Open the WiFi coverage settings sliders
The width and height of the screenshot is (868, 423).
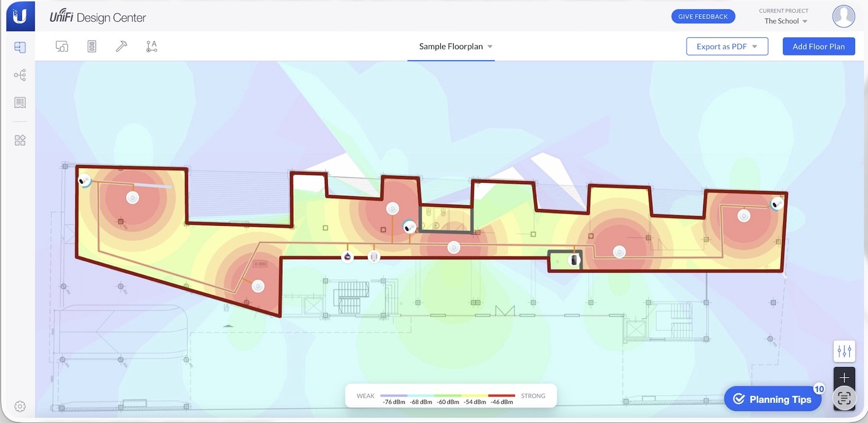point(844,350)
